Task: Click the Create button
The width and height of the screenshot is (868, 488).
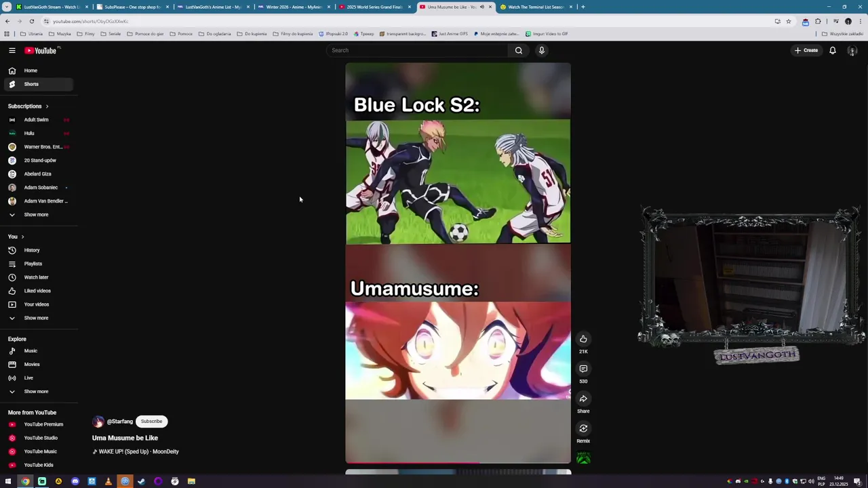Action: pos(806,50)
